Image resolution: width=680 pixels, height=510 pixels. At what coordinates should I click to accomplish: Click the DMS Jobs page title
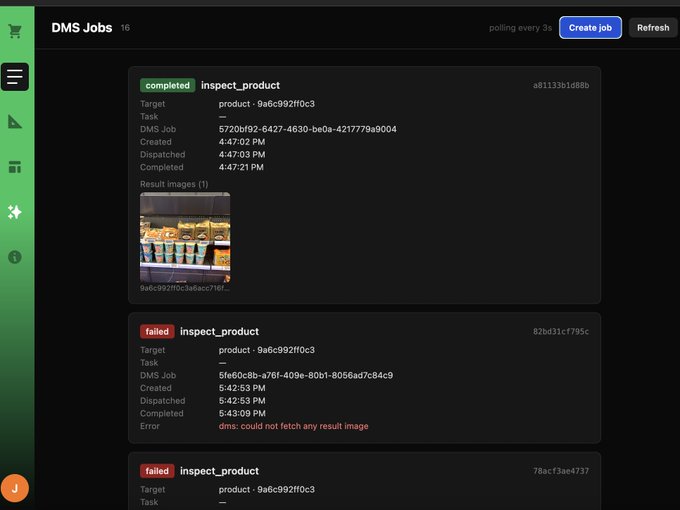82,28
